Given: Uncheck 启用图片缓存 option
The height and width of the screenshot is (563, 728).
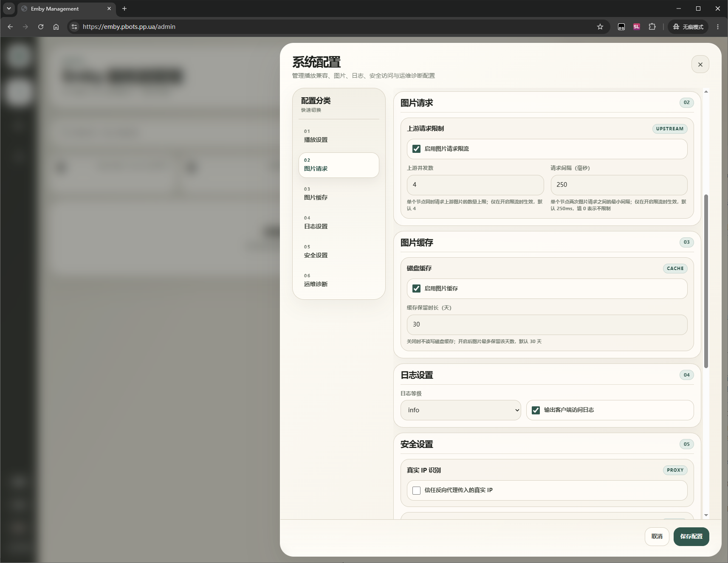Looking at the screenshot, I should click(416, 289).
